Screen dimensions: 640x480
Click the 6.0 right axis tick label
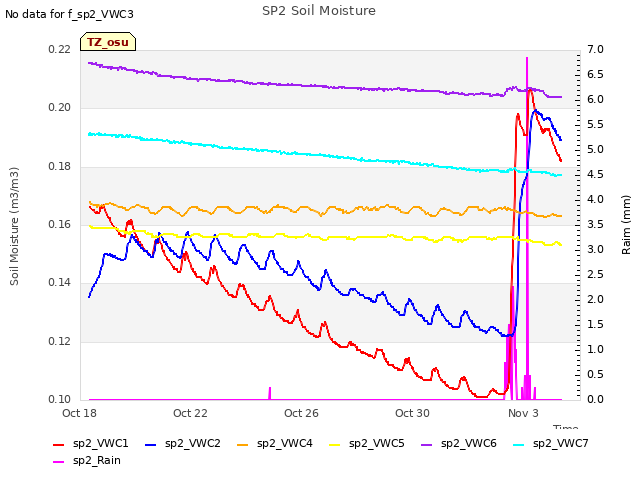coord(595,100)
